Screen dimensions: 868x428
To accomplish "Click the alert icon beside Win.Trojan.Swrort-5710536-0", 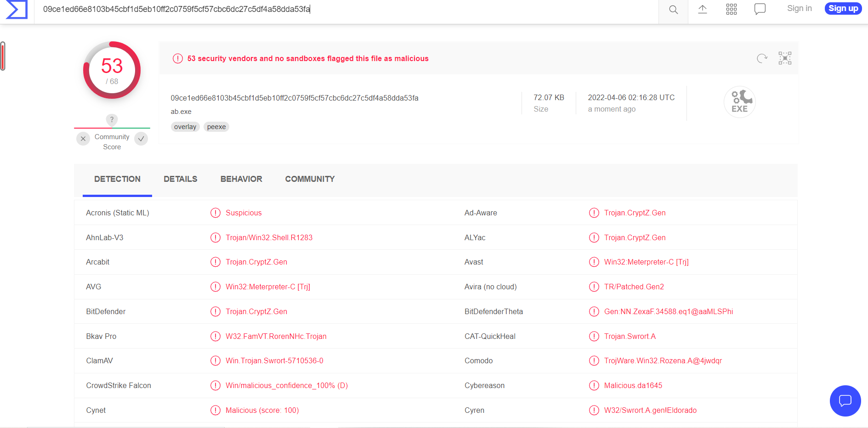I will tap(216, 361).
